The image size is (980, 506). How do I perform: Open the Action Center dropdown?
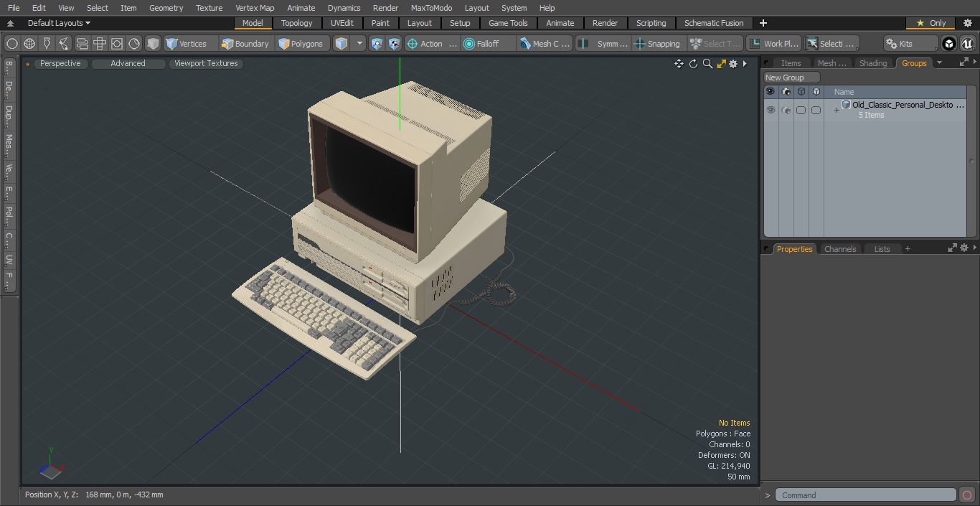[x=432, y=44]
